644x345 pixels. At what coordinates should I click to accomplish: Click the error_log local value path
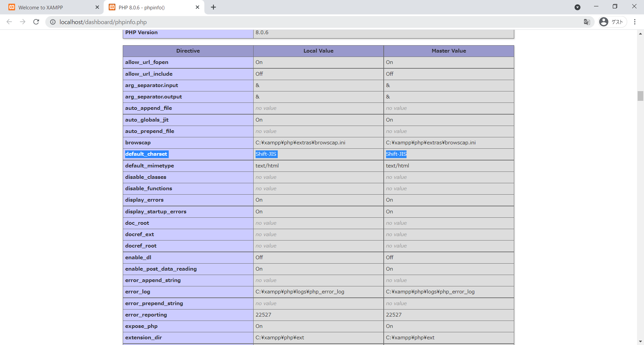[300, 292]
